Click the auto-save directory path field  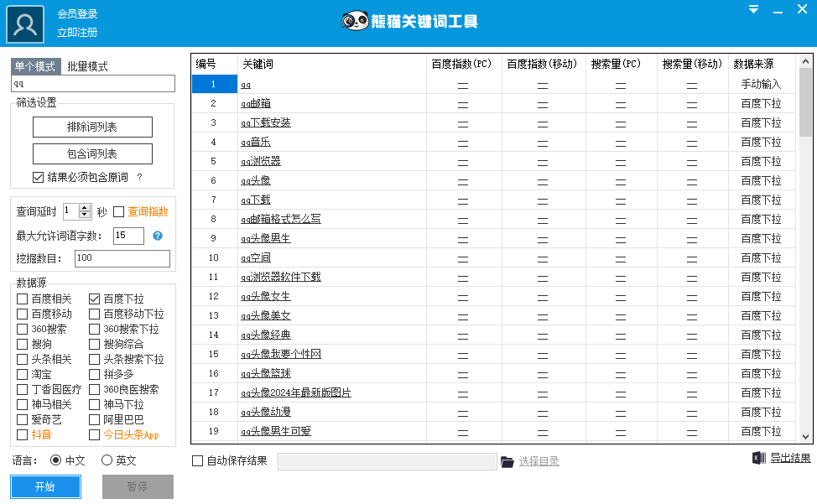tap(388, 461)
